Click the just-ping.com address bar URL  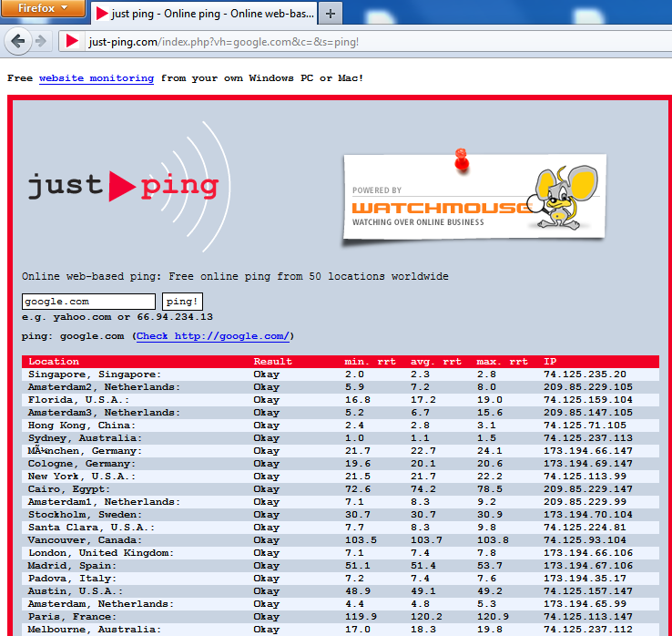pyautogui.click(x=224, y=42)
